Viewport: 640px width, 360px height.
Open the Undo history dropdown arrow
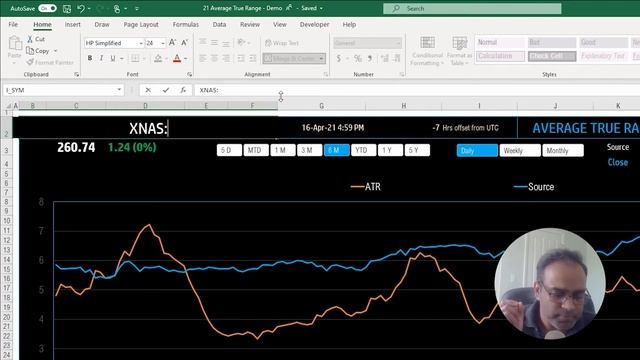(89, 9)
